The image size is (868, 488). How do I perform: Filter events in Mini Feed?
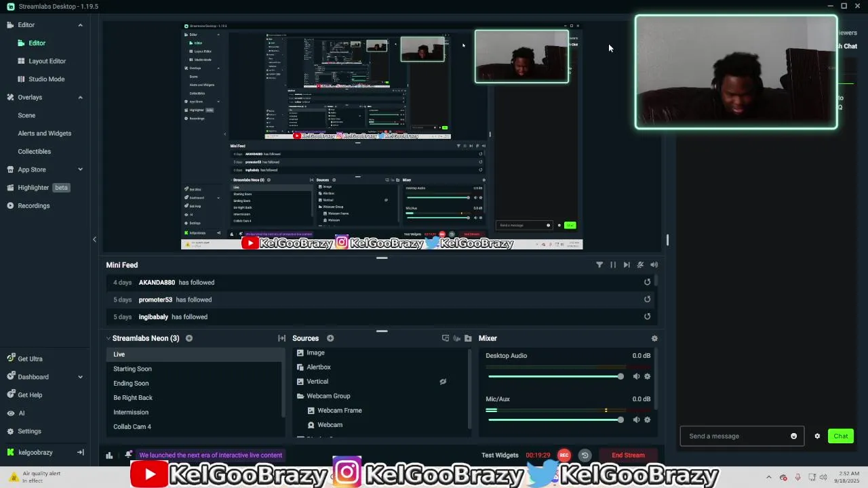pyautogui.click(x=599, y=265)
